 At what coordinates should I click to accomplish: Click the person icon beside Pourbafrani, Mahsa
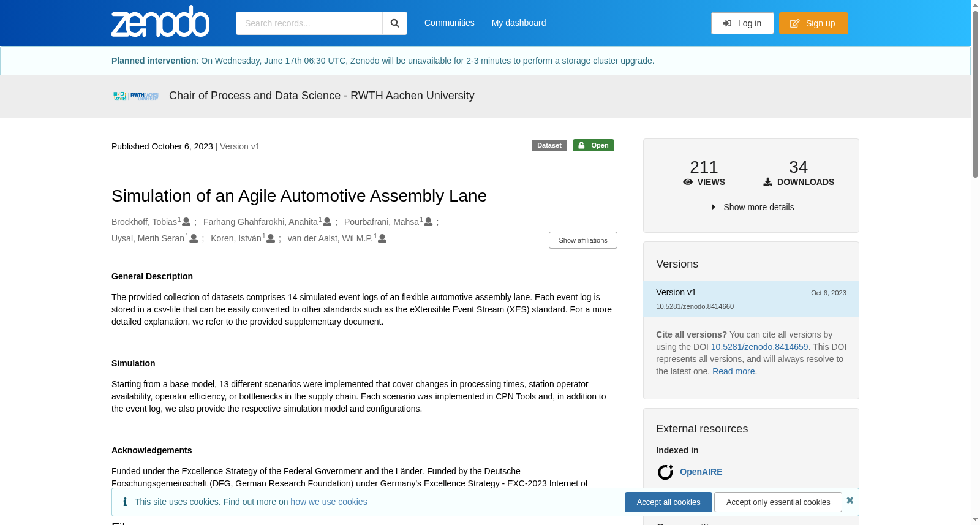pyautogui.click(x=428, y=222)
